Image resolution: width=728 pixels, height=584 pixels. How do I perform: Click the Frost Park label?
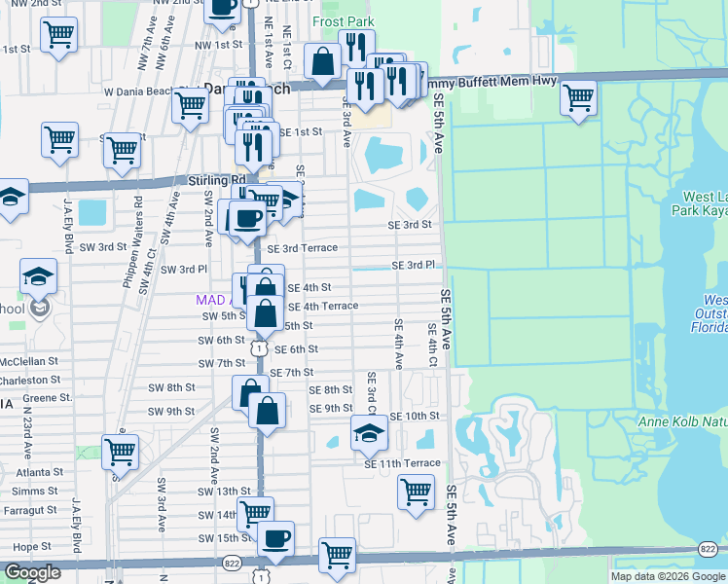pyautogui.click(x=344, y=21)
